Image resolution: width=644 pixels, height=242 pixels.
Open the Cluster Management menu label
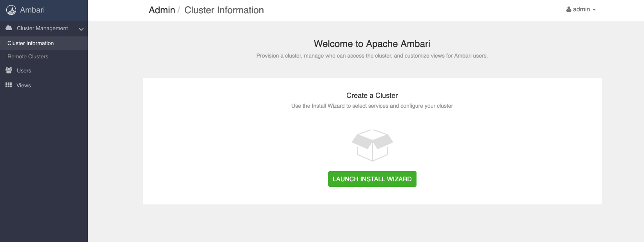click(x=42, y=28)
